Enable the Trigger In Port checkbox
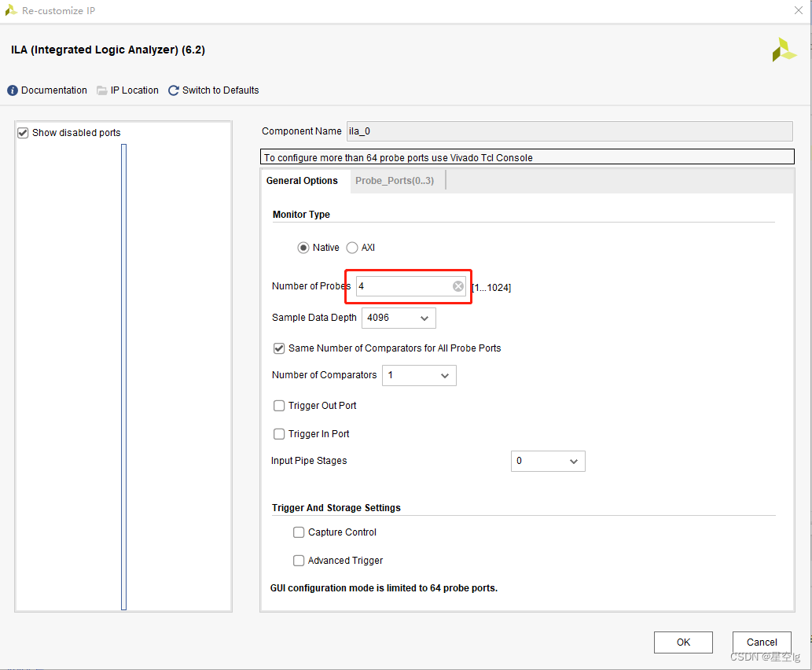812x670 pixels. pyautogui.click(x=279, y=434)
